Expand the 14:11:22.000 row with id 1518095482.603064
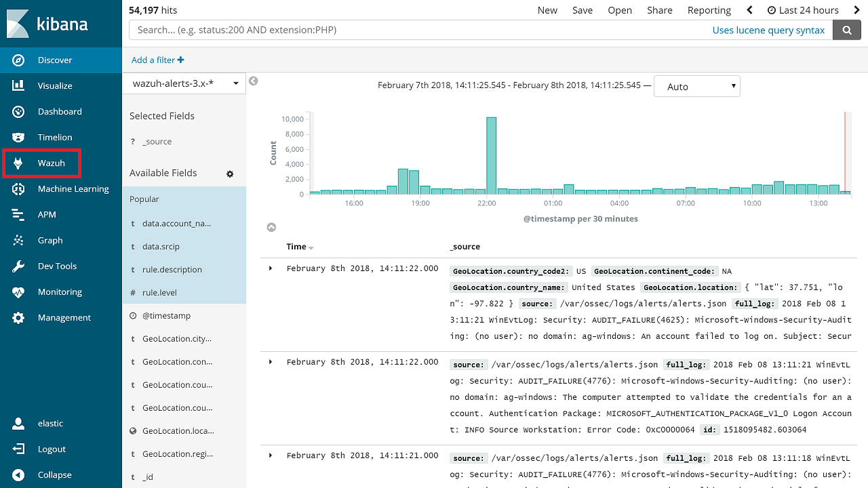 271,362
